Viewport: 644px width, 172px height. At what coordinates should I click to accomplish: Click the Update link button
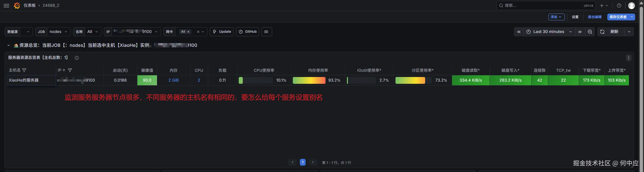point(222,32)
